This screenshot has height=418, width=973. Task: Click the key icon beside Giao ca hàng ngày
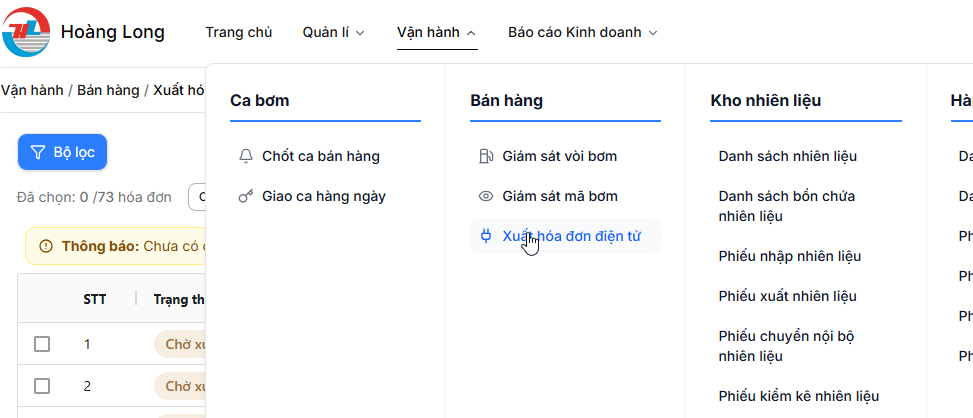coord(246,196)
